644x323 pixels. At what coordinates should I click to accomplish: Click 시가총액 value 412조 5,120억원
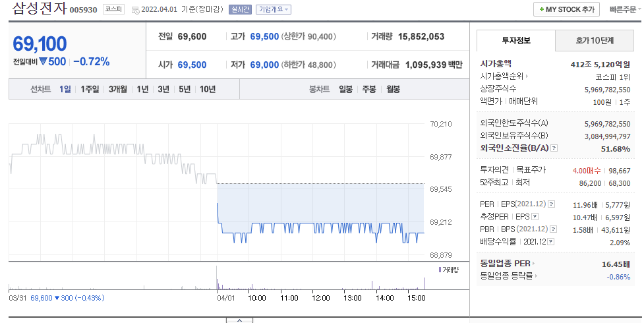pyautogui.click(x=600, y=64)
